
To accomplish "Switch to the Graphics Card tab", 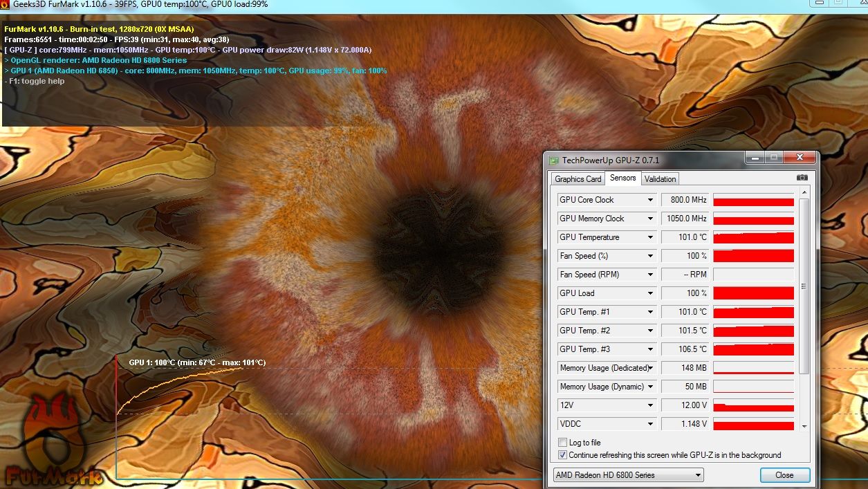I will [x=578, y=179].
